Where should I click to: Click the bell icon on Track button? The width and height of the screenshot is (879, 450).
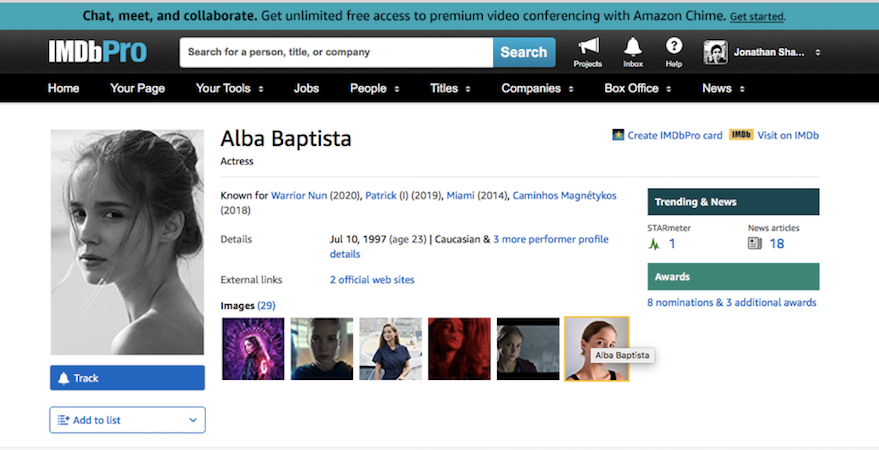point(64,378)
